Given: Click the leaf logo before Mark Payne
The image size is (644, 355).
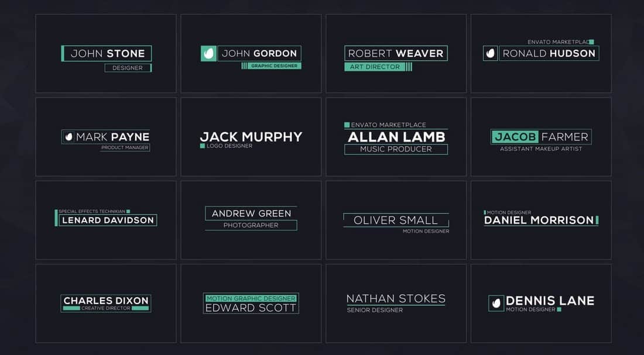Looking at the screenshot, I should (x=68, y=137).
